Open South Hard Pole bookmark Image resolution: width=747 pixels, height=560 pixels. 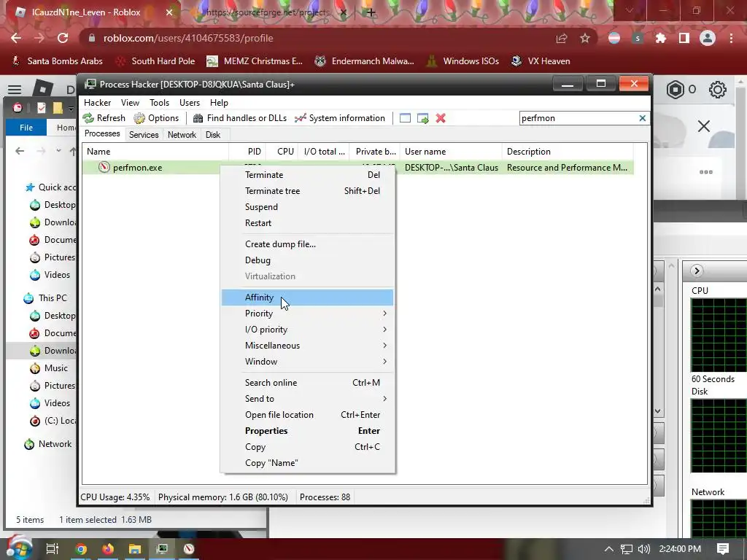point(156,61)
